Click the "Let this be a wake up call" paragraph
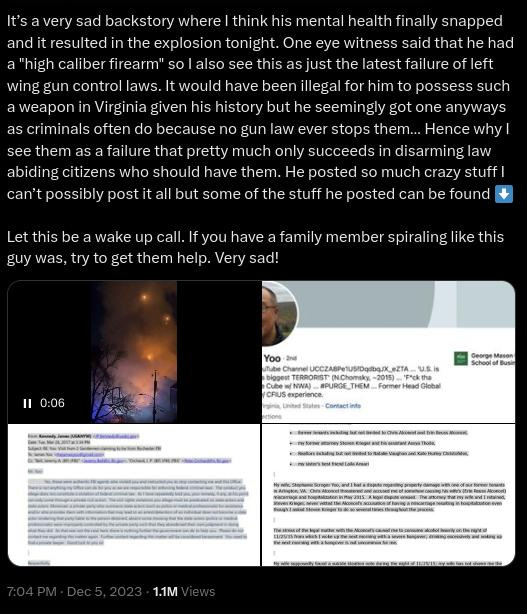The height and width of the screenshot is (614, 527). point(255,247)
